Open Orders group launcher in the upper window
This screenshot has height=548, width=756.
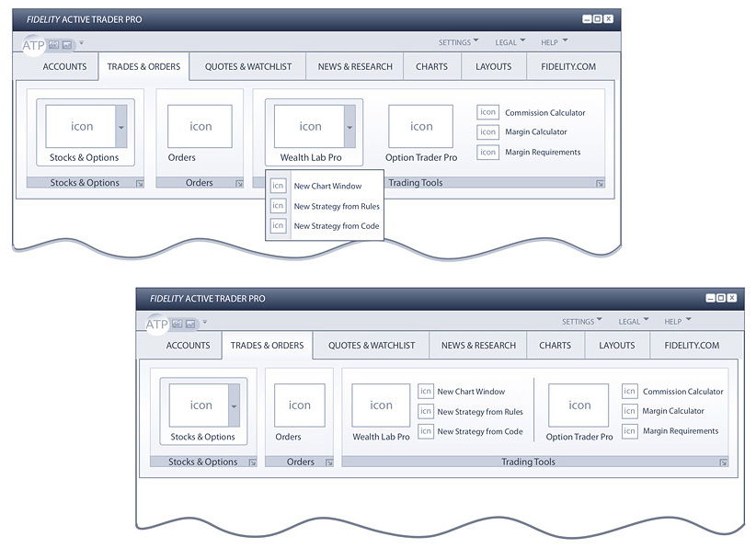239,183
